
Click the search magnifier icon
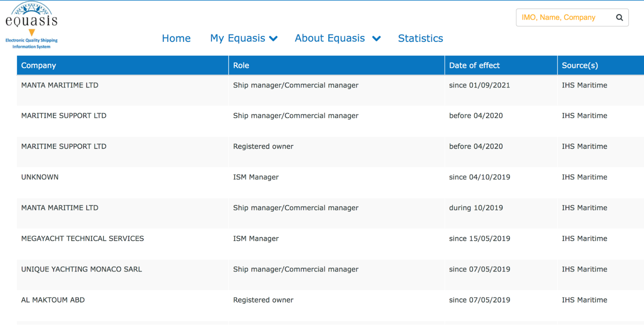(x=619, y=17)
